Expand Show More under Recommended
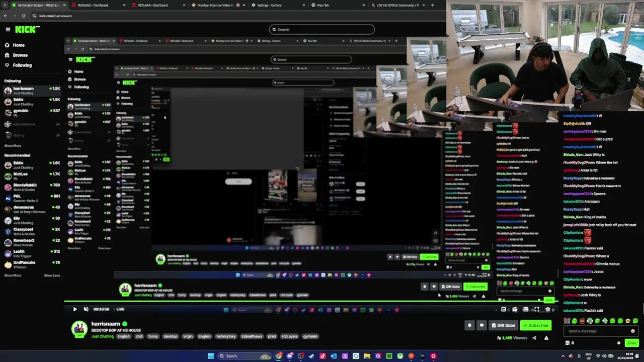 pyautogui.click(x=13, y=276)
